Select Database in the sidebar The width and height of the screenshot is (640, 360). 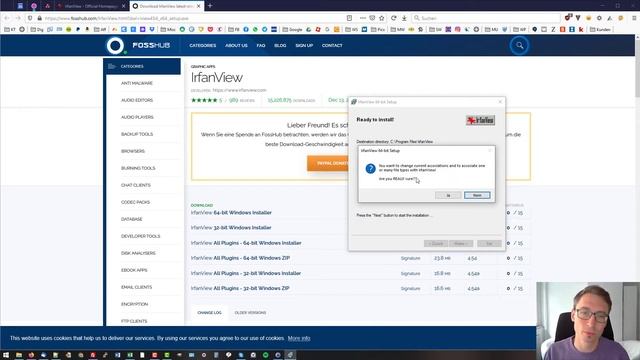click(131, 219)
